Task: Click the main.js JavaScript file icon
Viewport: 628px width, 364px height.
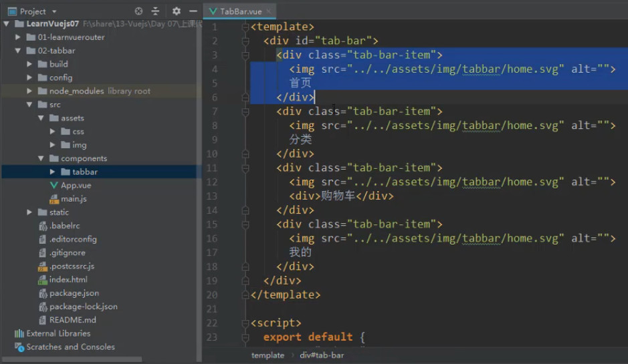Action: (x=54, y=199)
